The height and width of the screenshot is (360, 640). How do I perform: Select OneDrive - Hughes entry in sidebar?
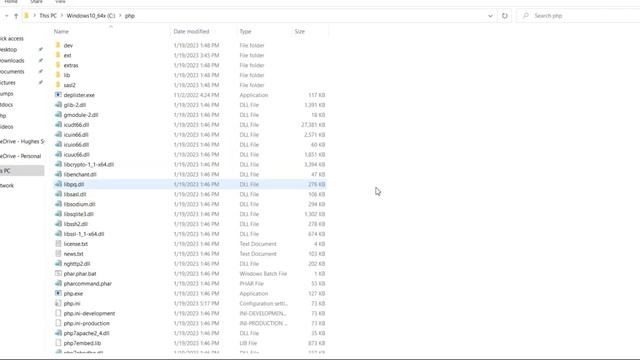(x=22, y=141)
